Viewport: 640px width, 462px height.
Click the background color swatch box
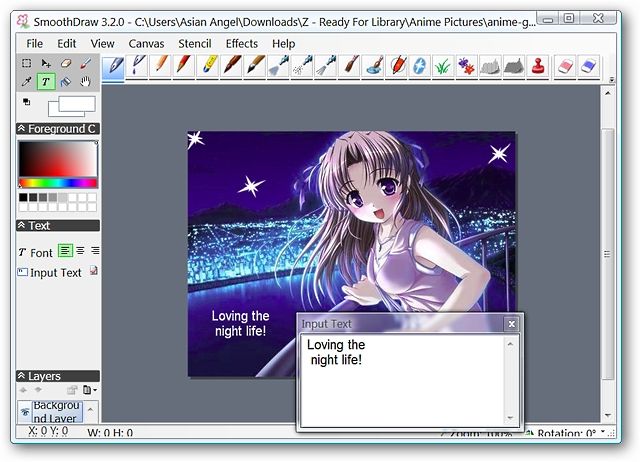click(54, 111)
